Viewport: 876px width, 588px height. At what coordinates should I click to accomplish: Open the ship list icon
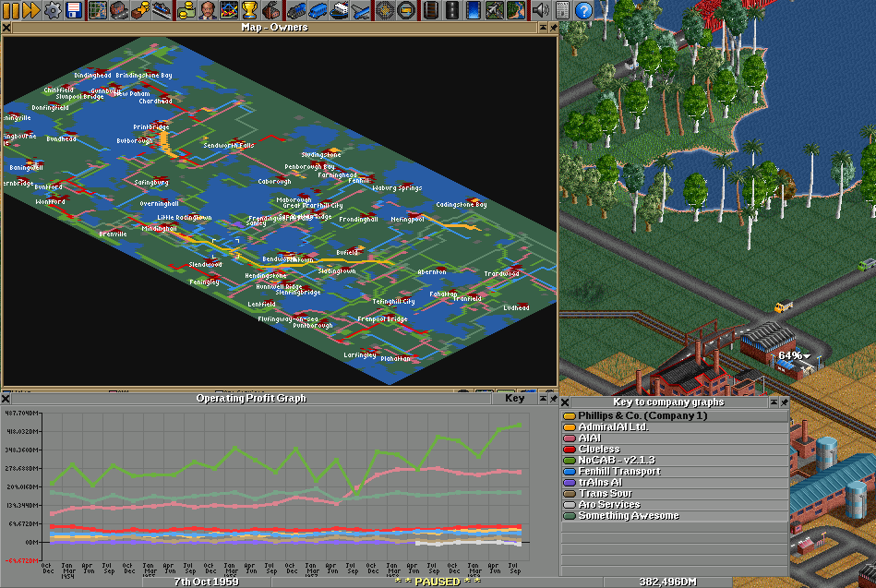tap(338, 10)
